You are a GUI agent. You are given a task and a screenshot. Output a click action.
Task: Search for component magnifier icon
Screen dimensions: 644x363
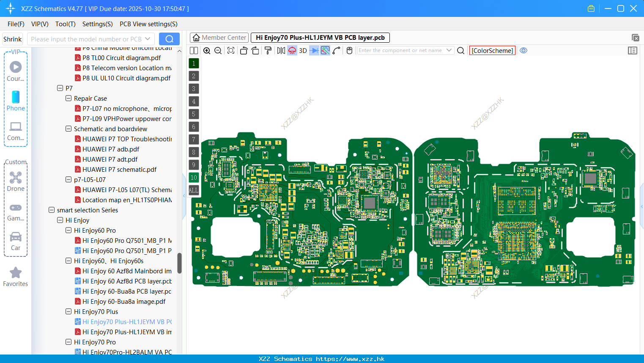coord(461,50)
